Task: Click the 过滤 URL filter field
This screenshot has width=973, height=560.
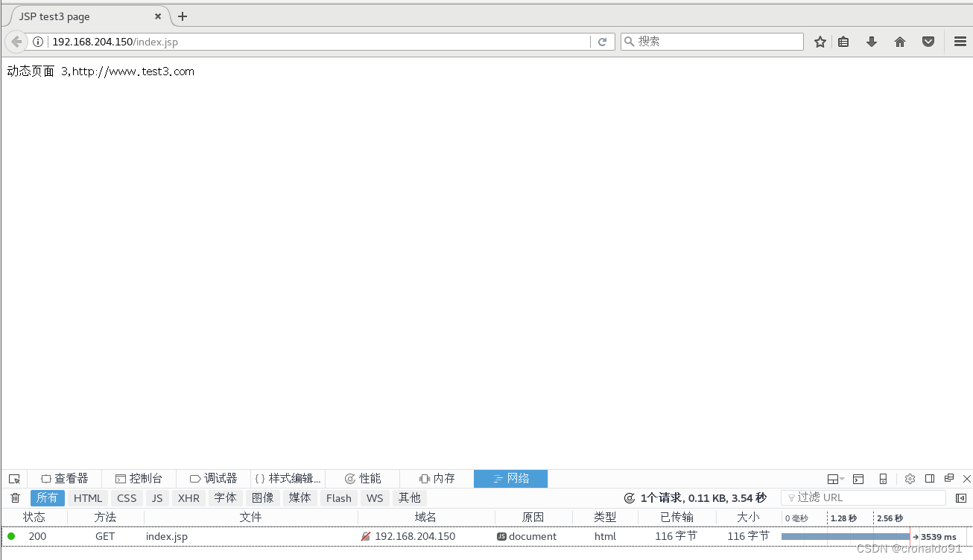Action: point(863,498)
